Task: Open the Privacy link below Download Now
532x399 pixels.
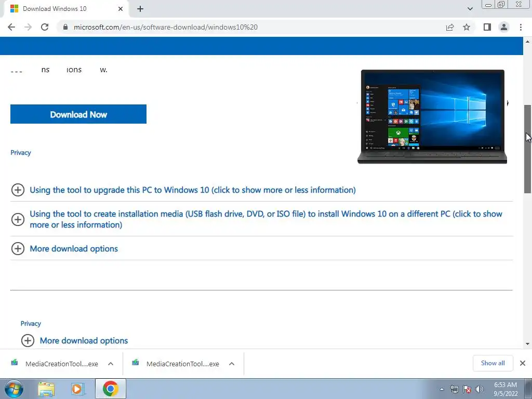Action: (21, 153)
